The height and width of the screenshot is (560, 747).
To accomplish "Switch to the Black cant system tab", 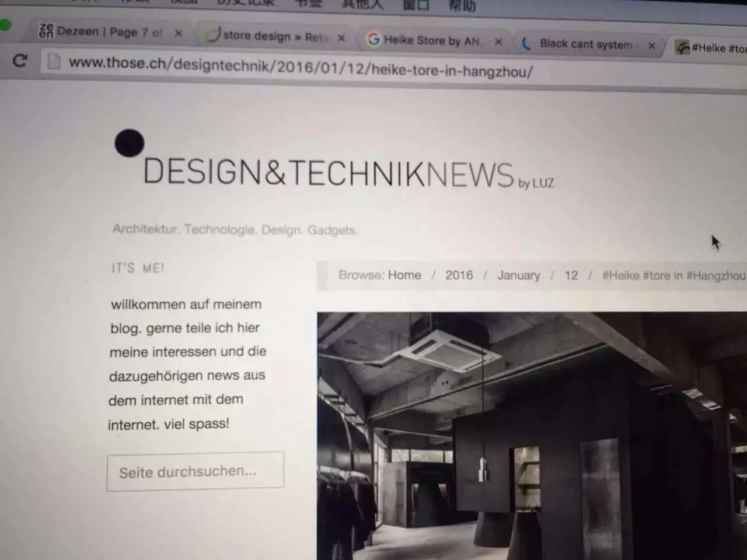I will pos(588,44).
